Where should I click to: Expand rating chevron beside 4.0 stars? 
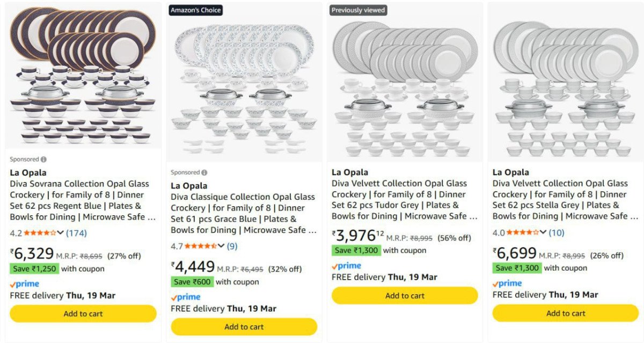pyautogui.click(x=543, y=233)
